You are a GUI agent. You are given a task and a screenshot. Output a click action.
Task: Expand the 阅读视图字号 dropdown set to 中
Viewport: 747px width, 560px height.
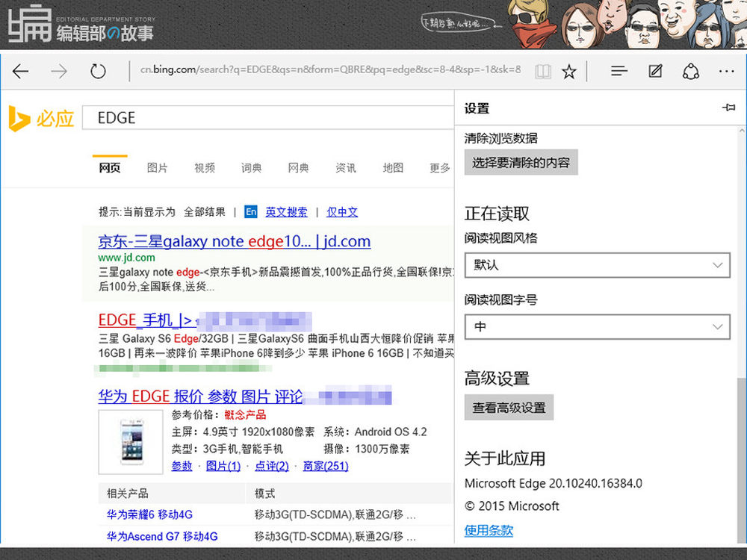click(x=597, y=327)
